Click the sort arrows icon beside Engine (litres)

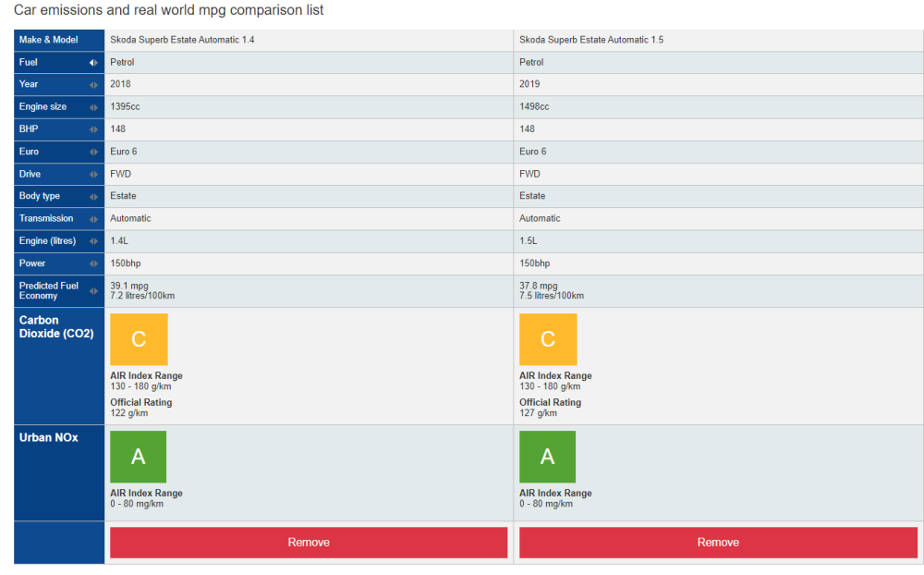coord(93,241)
